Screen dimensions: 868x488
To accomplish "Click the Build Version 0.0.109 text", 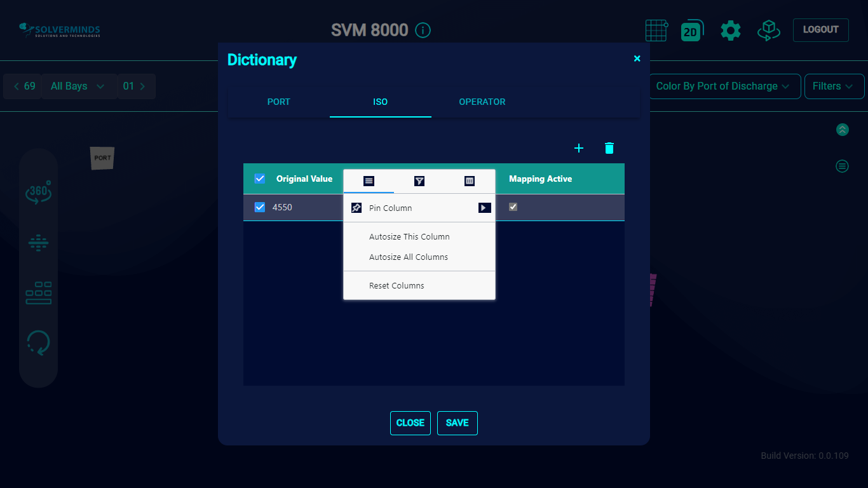I will [x=804, y=456].
